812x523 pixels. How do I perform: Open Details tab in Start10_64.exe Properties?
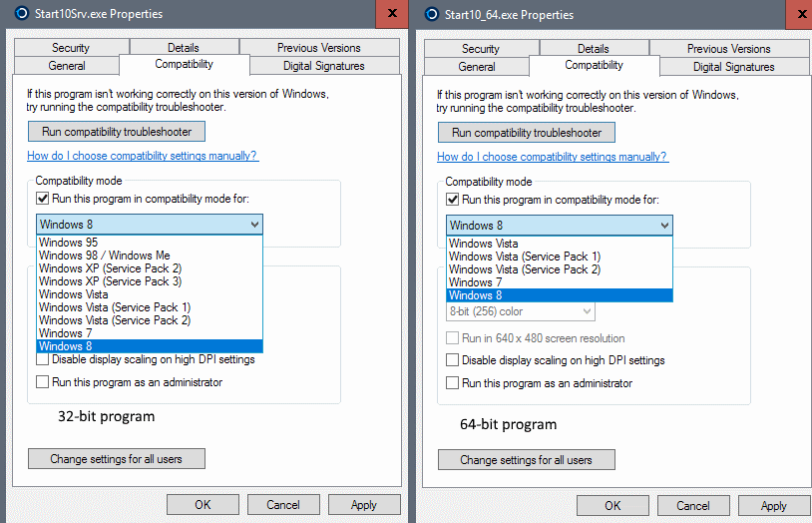tap(594, 49)
